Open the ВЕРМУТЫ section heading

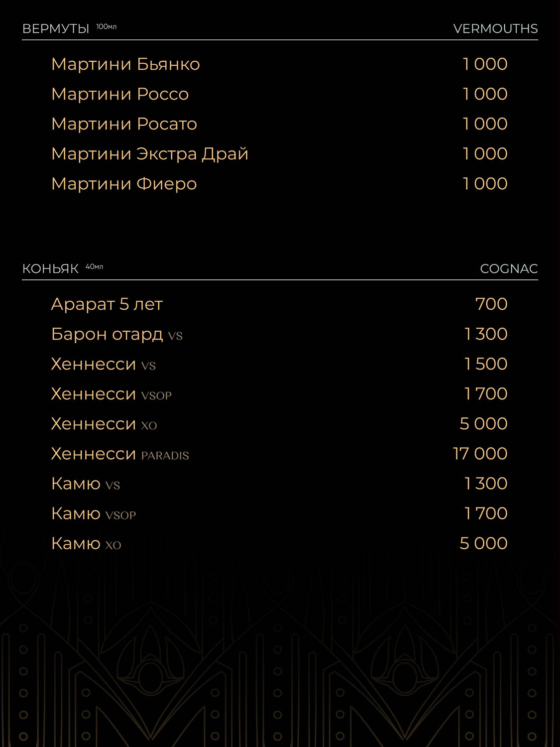click(56, 28)
